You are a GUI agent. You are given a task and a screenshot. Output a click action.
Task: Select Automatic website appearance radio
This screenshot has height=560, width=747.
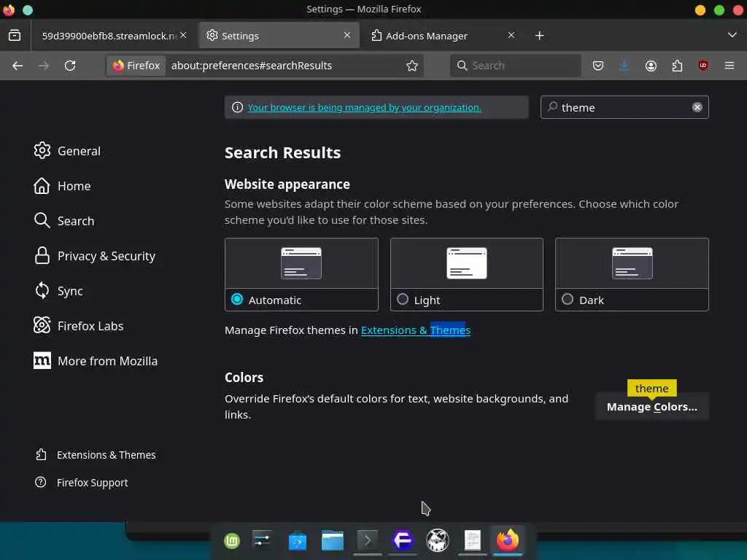pos(237,300)
